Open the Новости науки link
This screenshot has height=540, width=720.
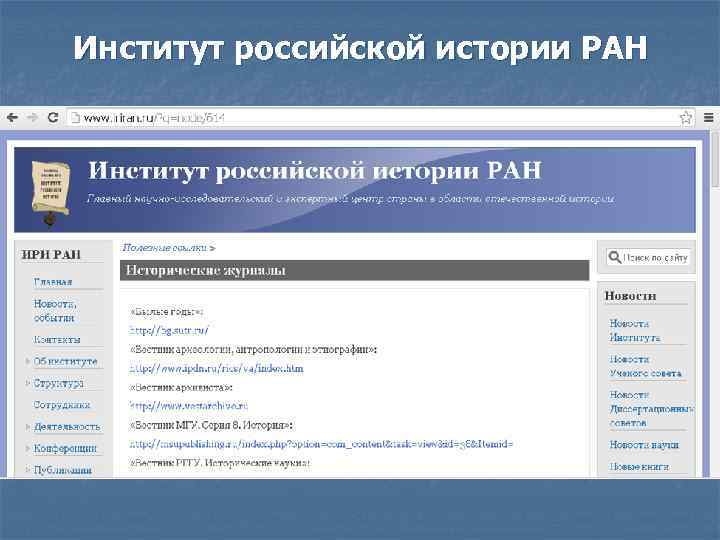[644, 444]
